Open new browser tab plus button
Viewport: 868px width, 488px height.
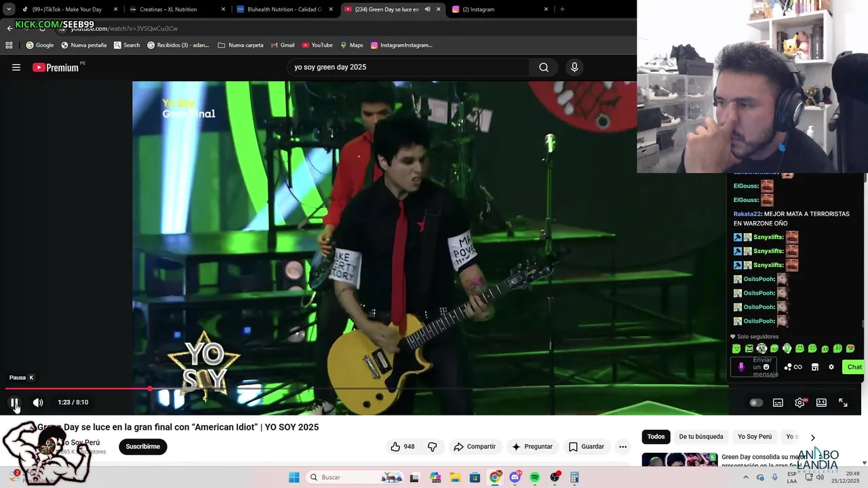click(562, 9)
